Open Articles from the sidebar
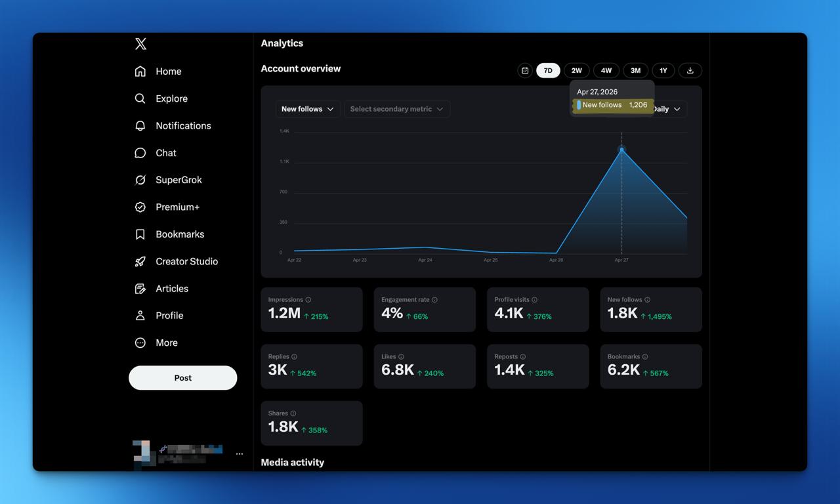This screenshot has height=504, width=840. (x=172, y=288)
